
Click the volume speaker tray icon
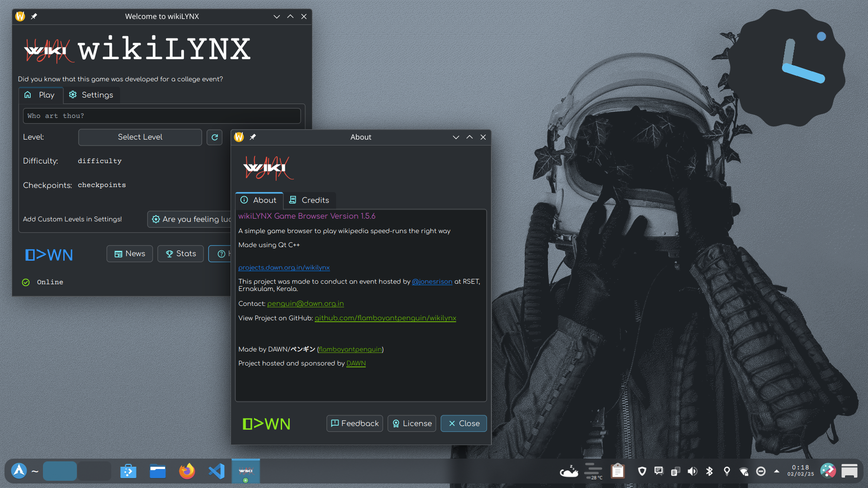pyautogui.click(x=692, y=471)
